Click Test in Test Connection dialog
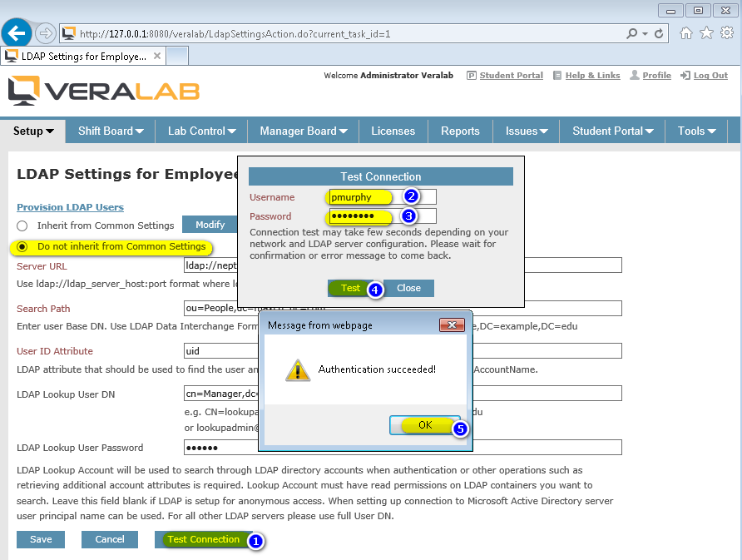Screen dimensions: 742x560 (x=350, y=288)
